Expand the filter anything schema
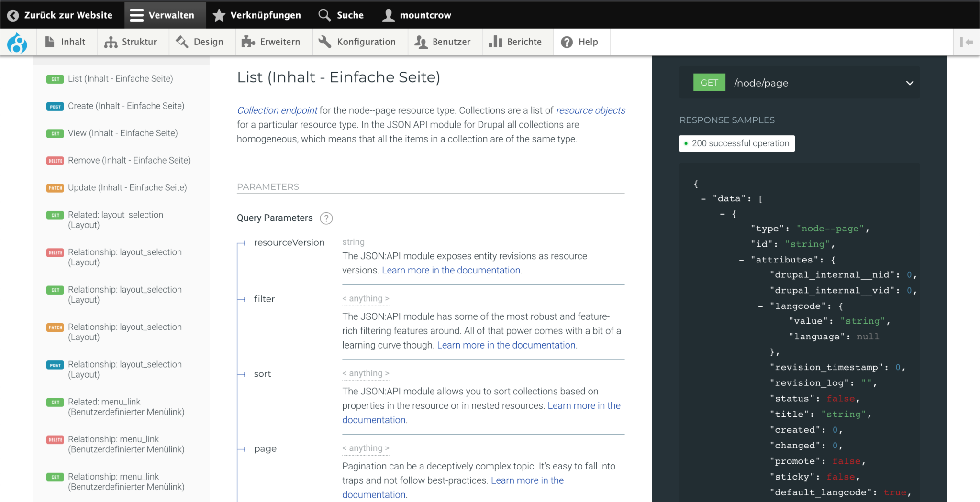The width and height of the screenshot is (980, 502). point(366,298)
